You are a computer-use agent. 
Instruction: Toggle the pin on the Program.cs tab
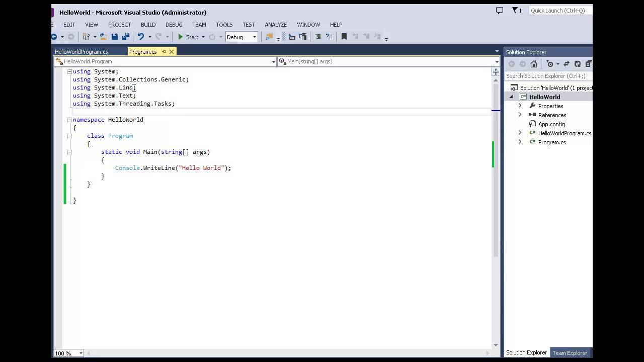164,52
